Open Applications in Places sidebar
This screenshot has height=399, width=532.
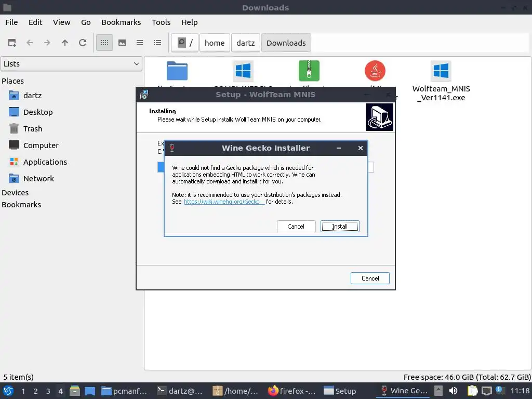(x=45, y=162)
